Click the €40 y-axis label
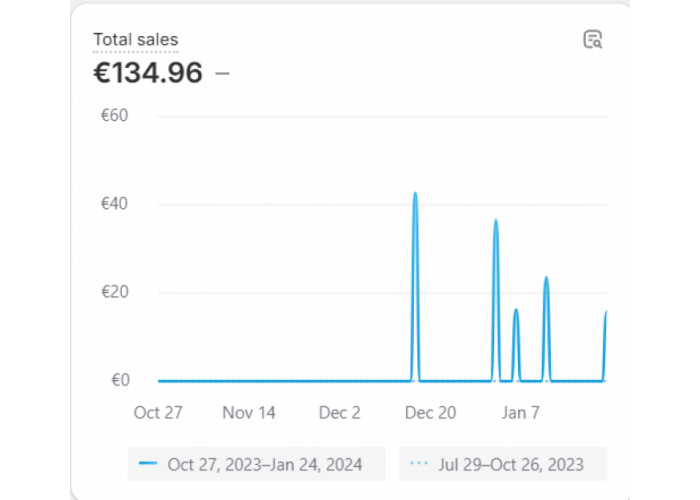The width and height of the screenshot is (700, 500). [115, 204]
